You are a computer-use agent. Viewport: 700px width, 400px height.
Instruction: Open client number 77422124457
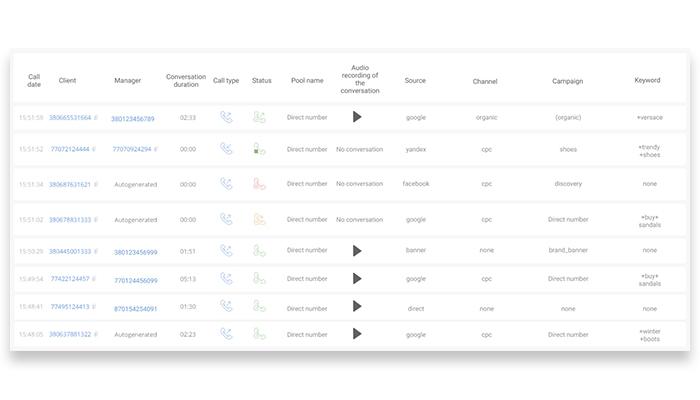click(70, 279)
